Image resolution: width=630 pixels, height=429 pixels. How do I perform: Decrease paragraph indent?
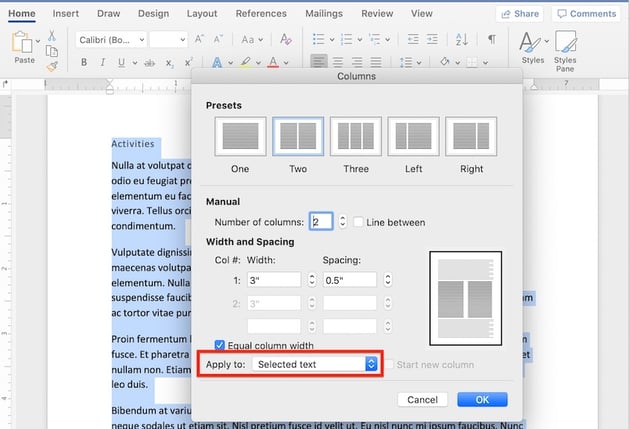tap(413, 39)
